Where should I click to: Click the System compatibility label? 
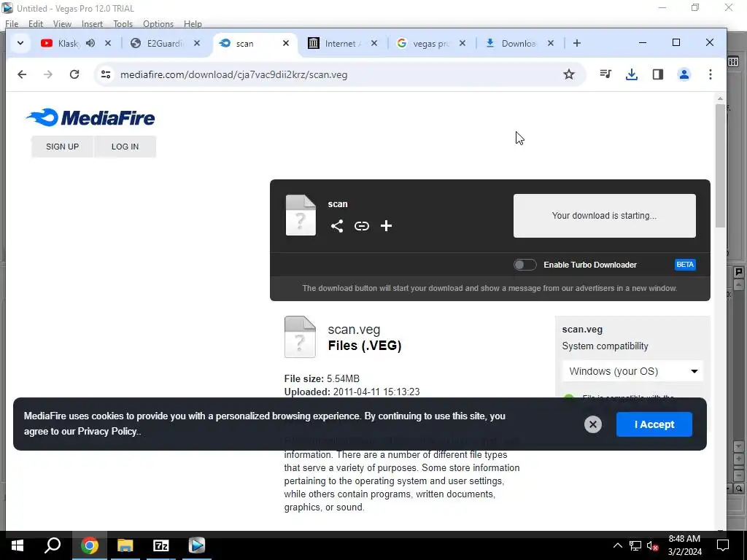click(x=605, y=346)
